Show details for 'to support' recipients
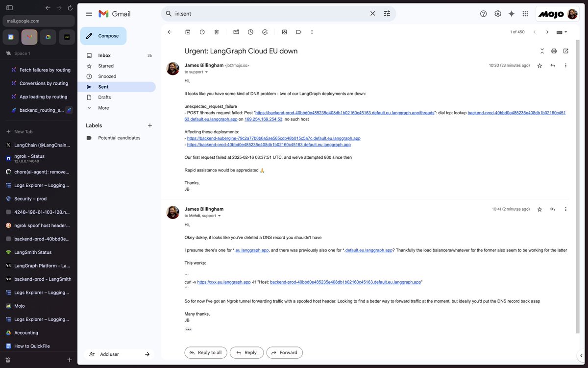588x368 pixels. (206, 72)
